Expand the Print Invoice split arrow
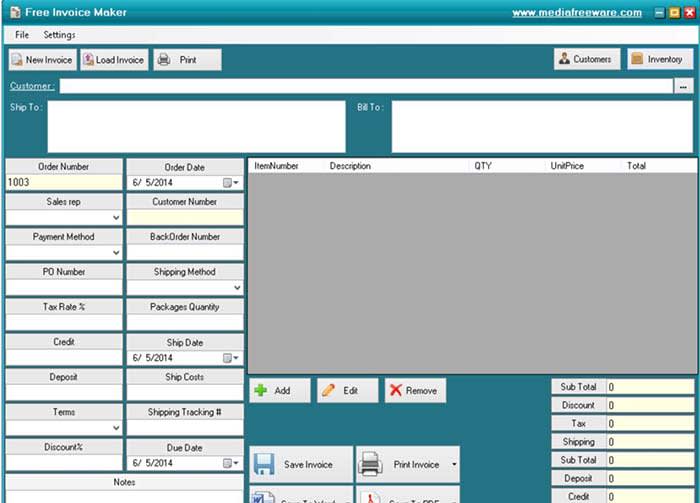This screenshot has width=700, height=503. pyautogui.click(x=453, y=464)
